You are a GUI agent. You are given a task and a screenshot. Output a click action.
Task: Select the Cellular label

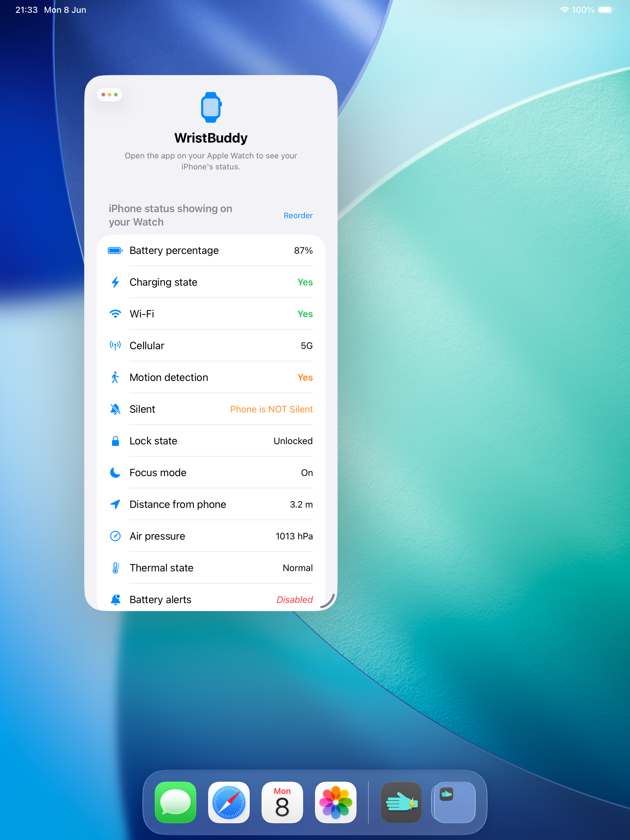coord(147,346)
